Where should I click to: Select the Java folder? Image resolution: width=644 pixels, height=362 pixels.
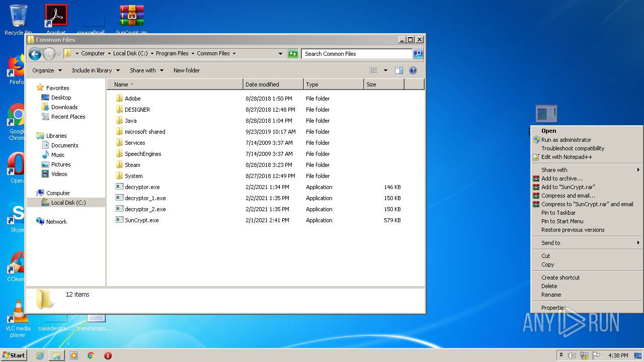click(x=130, y=121)
